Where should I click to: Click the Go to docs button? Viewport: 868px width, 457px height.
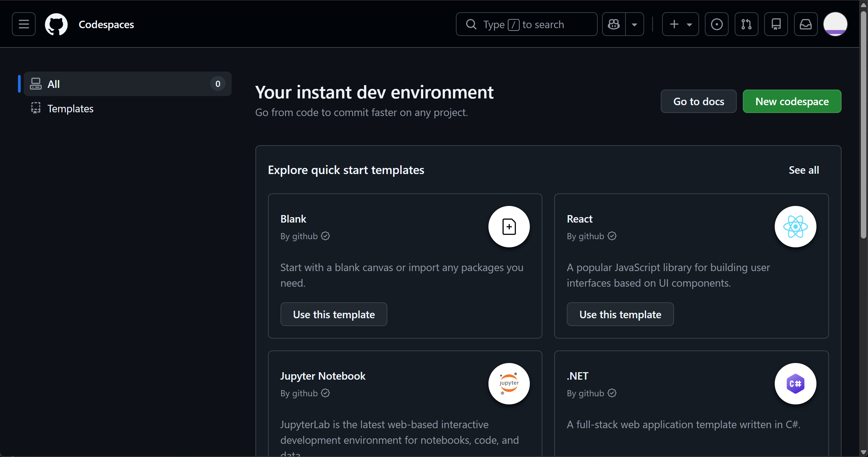(x=699, y=101)
